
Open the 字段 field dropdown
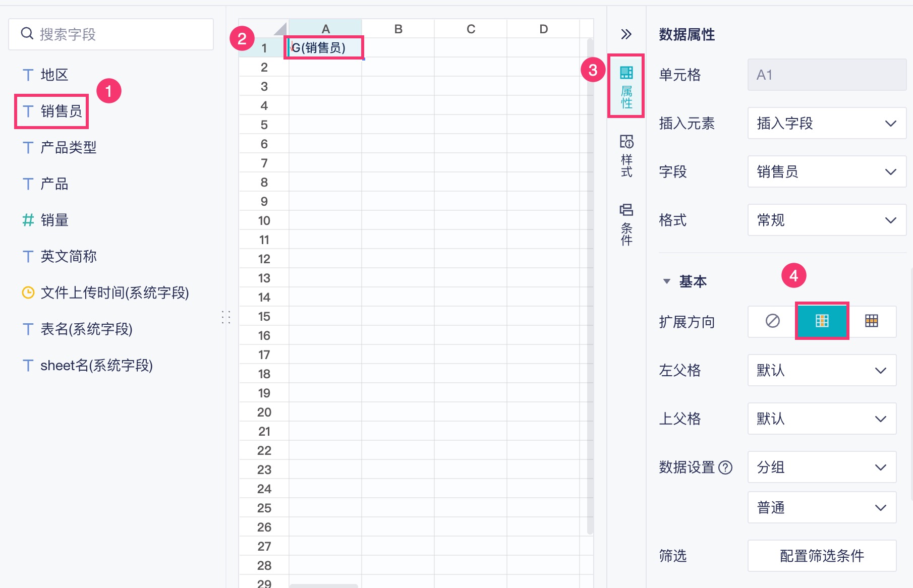click(x=826, y=171)
